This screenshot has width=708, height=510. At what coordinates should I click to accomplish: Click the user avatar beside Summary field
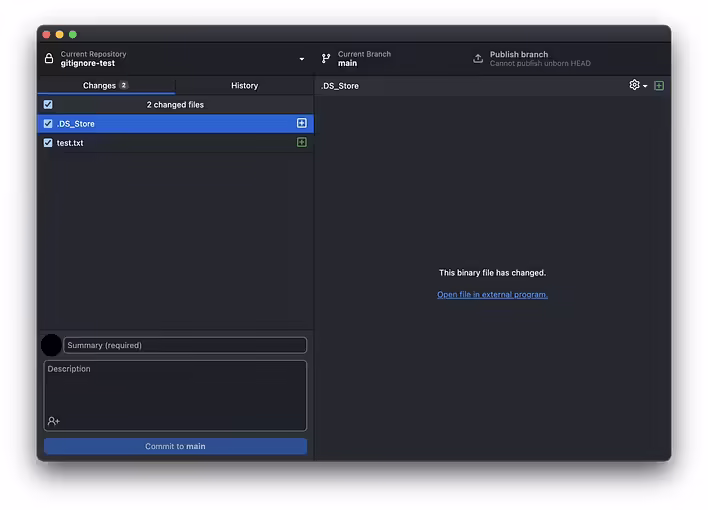tap(51, 345)
